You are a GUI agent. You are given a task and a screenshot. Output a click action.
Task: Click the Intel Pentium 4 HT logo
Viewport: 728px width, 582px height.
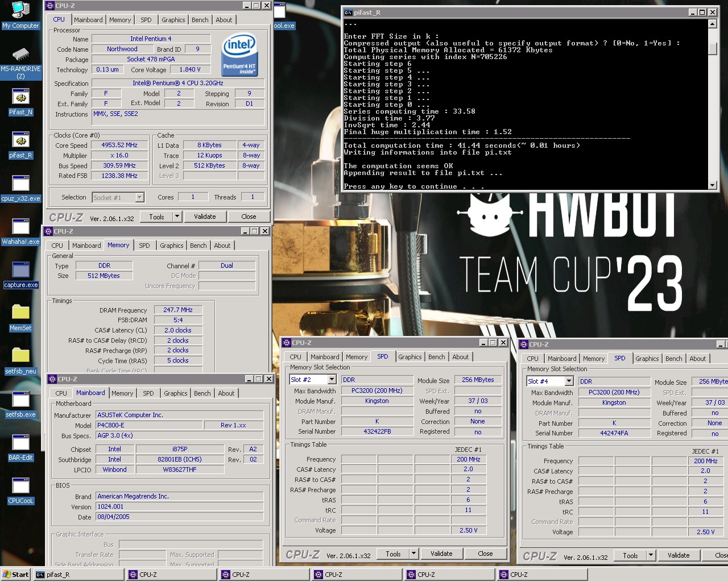239,55
